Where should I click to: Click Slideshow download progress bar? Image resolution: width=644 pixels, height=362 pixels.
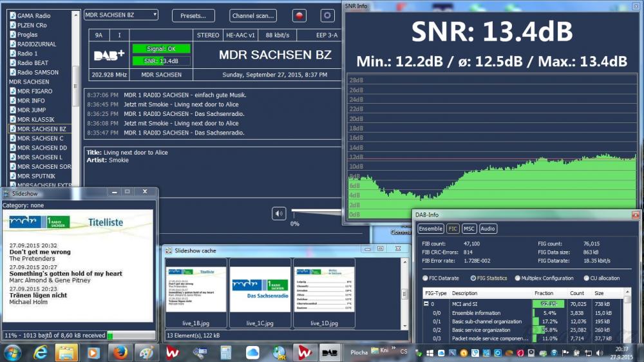pyautogui.click(x=131, y=336)
